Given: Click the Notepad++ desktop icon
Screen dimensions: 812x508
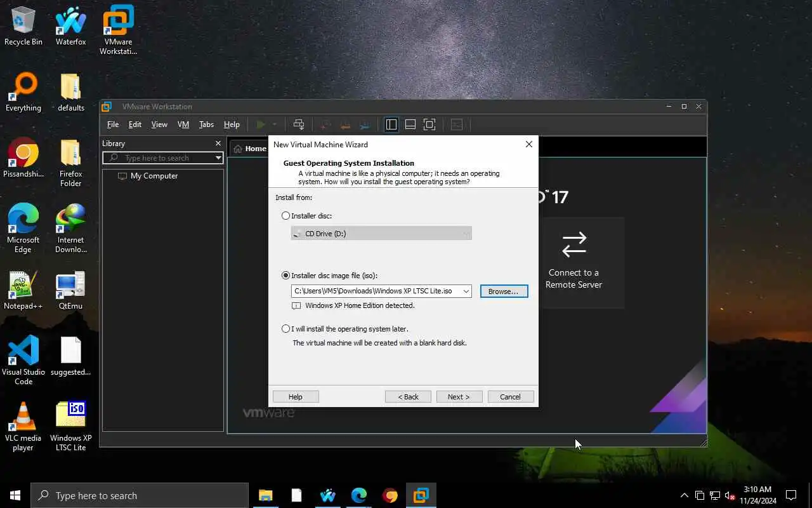Looking at the screenshot, I should pos(23,291).
